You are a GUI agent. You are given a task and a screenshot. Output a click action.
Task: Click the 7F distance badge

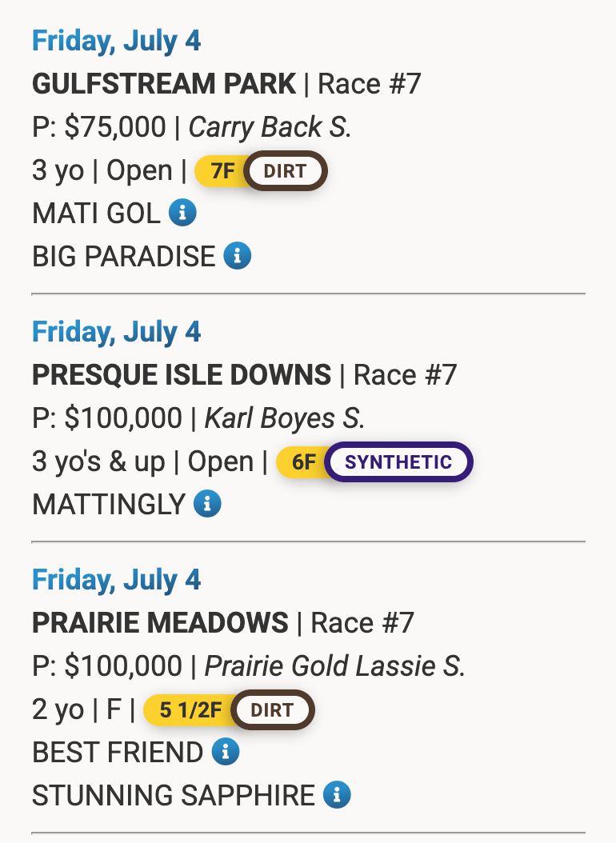point(222,171)
